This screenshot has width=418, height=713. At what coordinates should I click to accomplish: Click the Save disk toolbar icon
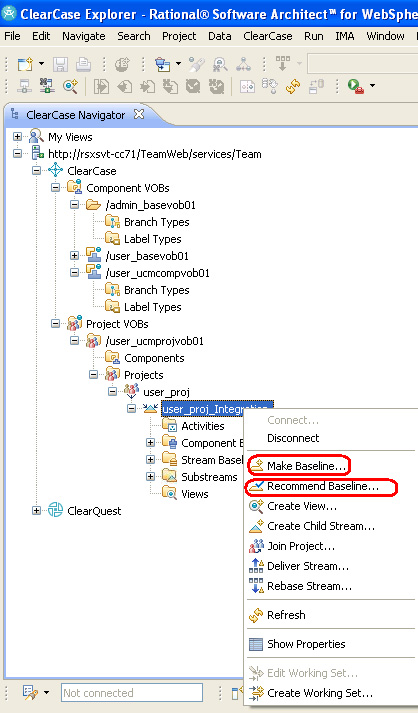click(x=60, y=64)
